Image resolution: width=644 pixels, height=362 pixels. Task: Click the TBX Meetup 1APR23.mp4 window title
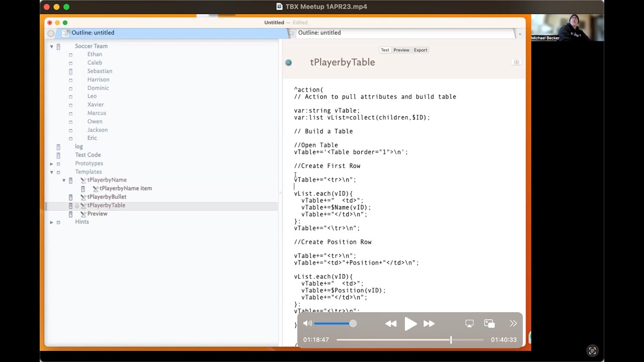326,7
